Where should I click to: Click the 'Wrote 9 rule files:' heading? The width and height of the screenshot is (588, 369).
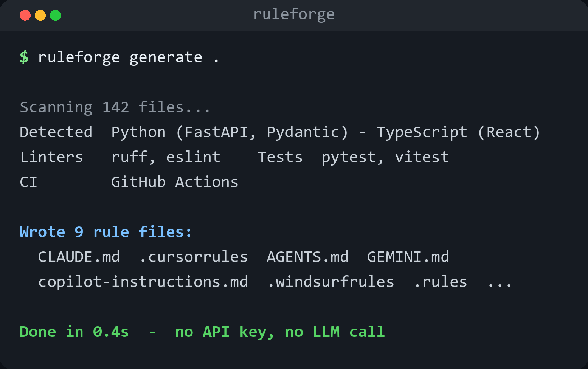[x=106, y=232]
